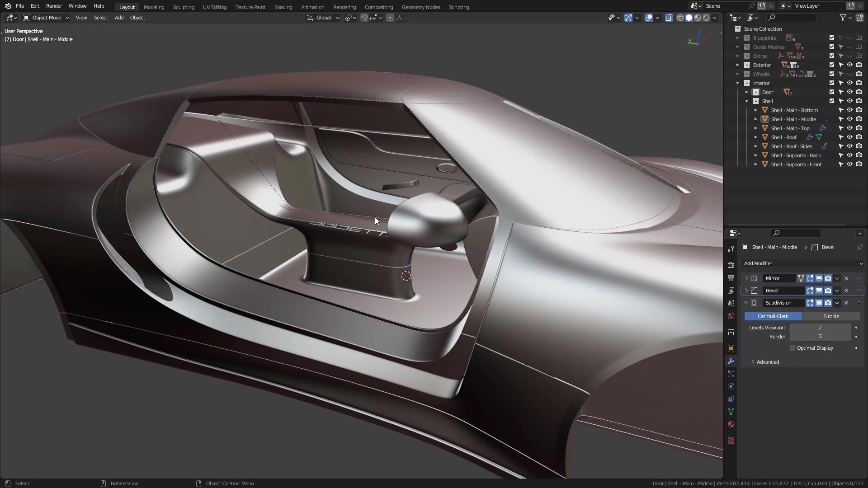Open the Render properties tab
The image size is (868, 488).
(731, 265)
